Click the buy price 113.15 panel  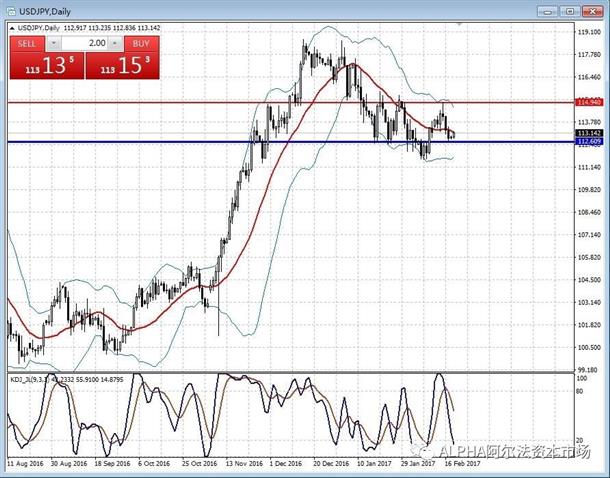[x=123, y=65]
